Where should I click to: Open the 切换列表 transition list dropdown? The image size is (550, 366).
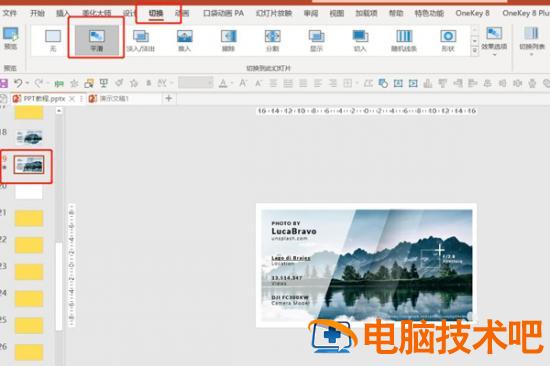[532, 41]
